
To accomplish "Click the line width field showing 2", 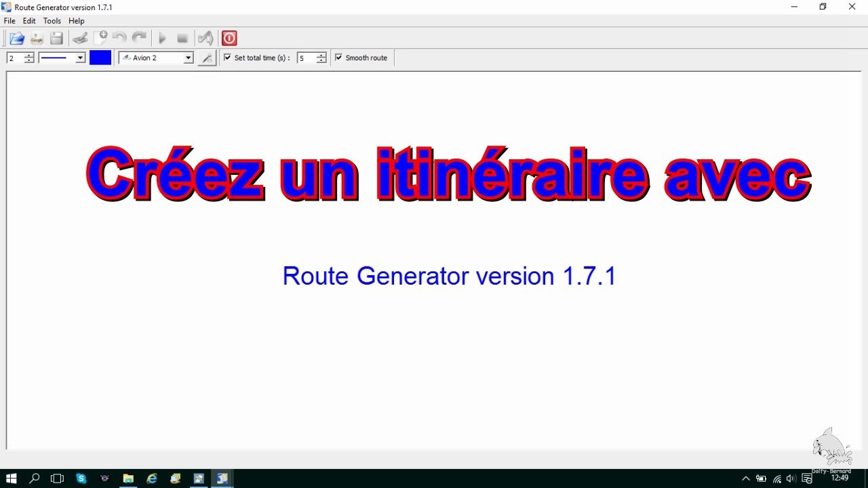I will pos(15,58).
